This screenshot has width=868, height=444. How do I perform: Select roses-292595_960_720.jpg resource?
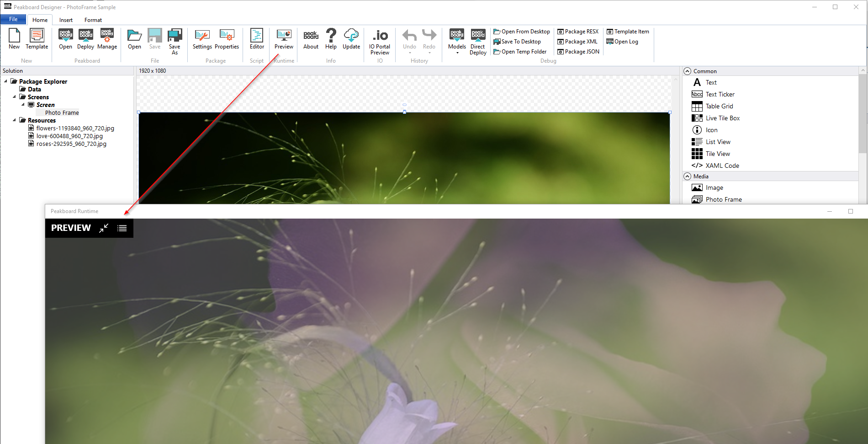coord(71,144)
